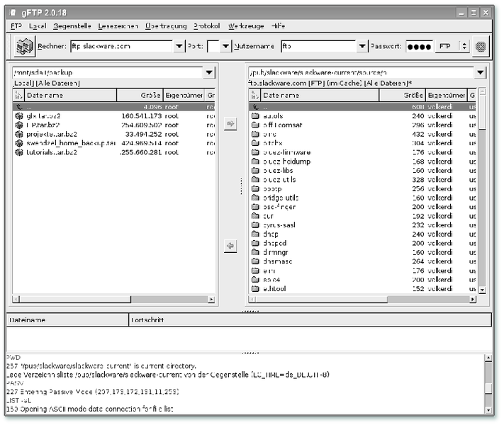Open the Lesezeichen menu
The height and width of the screenshot is (425, 504).
point(118,26)
